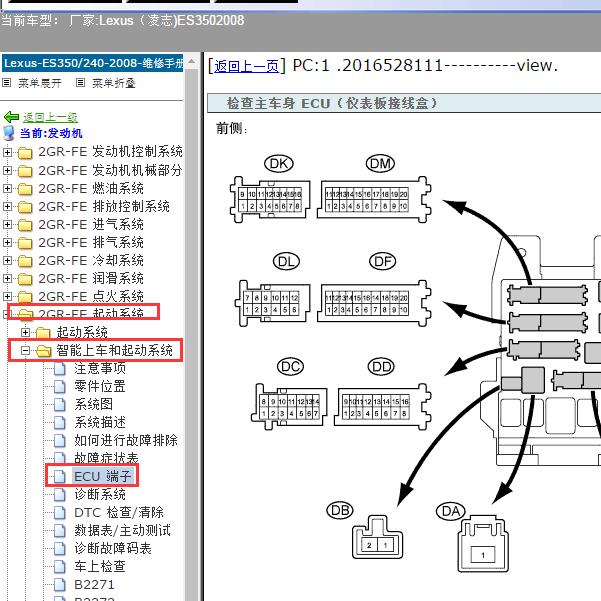
Task: Click open folder icon for 智能上车和起动系统
Action: point(43,351)
